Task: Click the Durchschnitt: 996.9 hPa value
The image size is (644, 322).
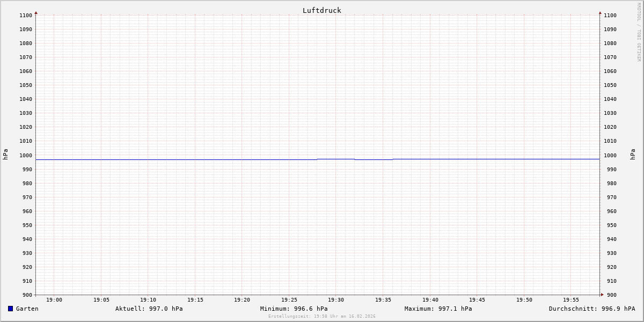Action: pyautogui.click(x=592, y=309)
